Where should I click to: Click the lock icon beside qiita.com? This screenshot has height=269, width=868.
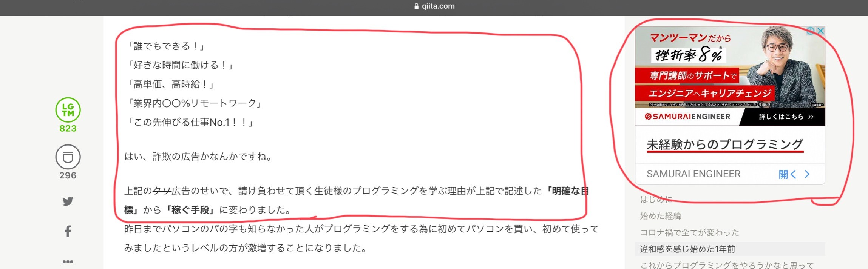(x=416, y=6)
